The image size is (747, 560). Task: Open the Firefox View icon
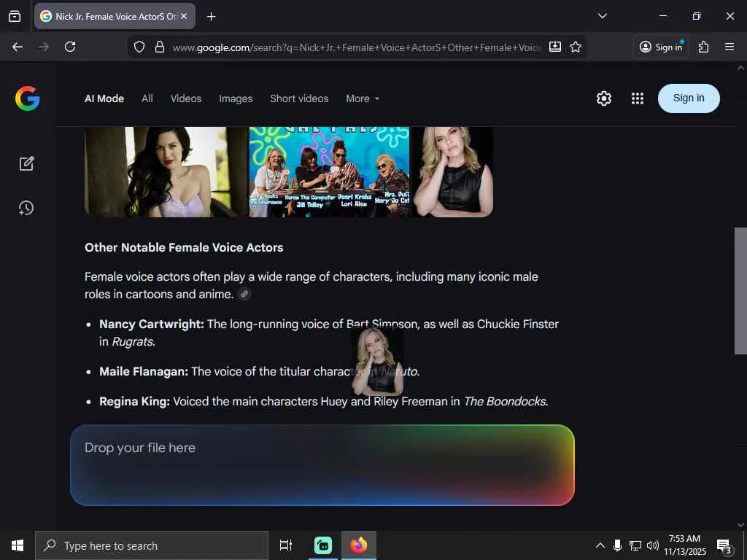click(15, 16)
